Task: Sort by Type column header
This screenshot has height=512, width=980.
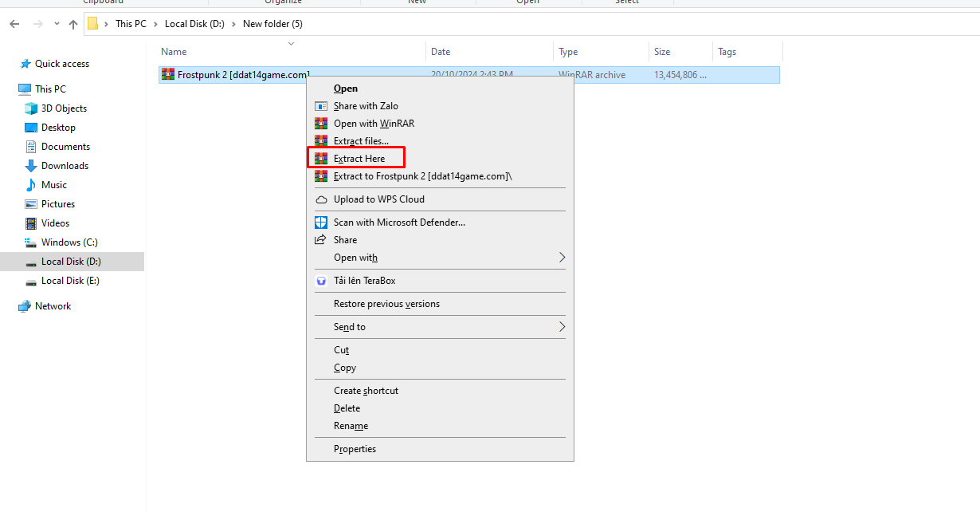Action: tap(568, 52)
